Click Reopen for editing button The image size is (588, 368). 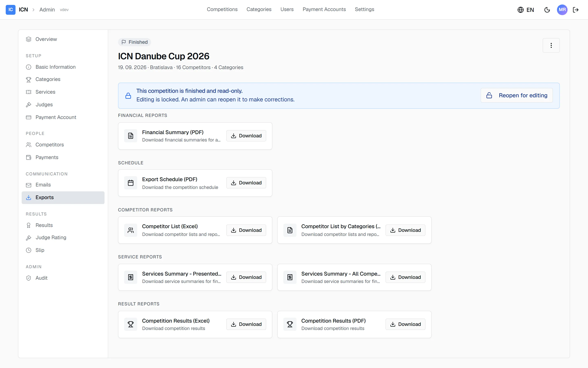(517, 95)
